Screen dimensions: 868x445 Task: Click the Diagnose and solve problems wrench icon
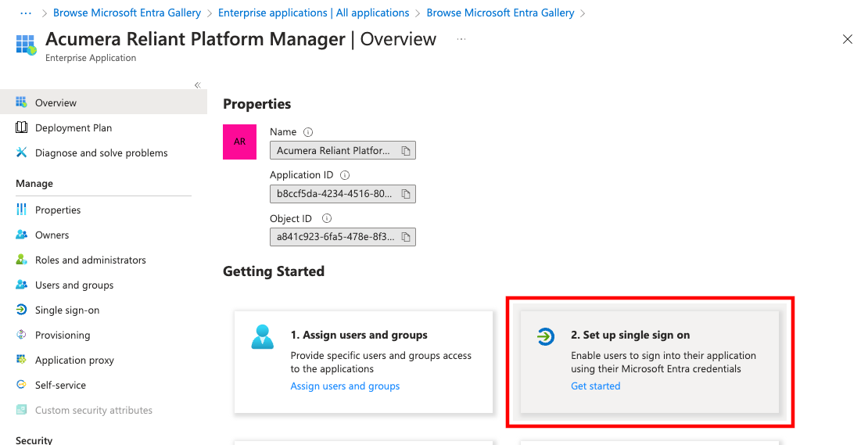pyautogui.click(x=21, y=153)
